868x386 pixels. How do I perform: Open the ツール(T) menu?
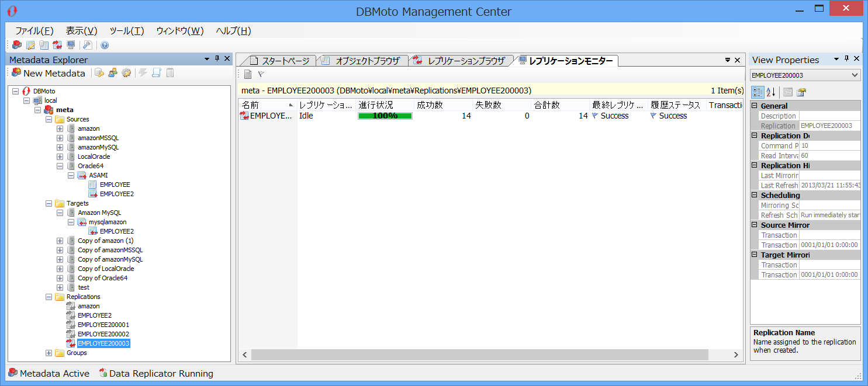coord(127,31)
